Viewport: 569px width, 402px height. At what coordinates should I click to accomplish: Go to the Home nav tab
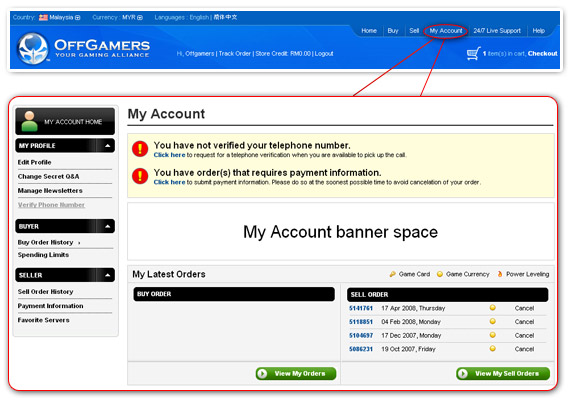click(x=369, y=31)
